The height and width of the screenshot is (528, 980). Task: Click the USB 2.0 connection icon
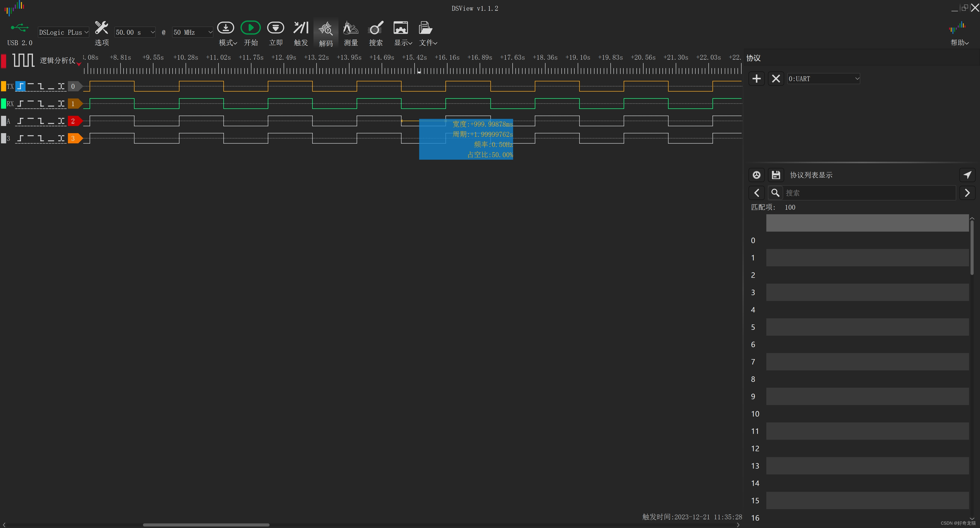[20, 28]
